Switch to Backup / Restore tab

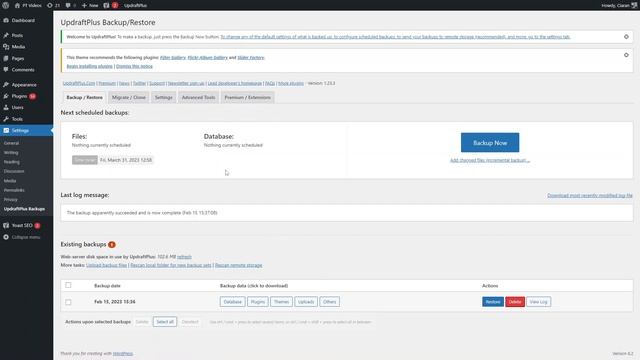pos(84,98)
